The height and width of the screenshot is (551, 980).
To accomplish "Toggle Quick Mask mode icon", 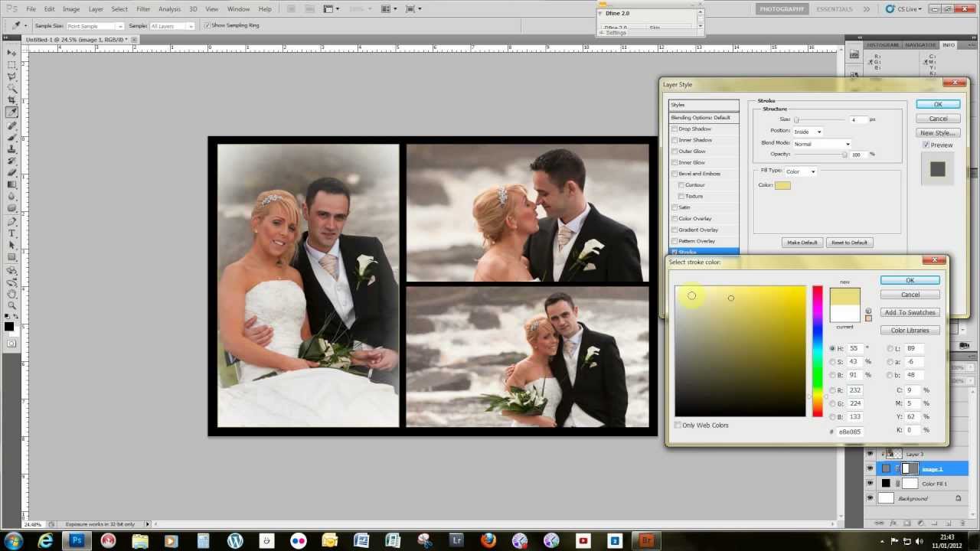I will point(11,344).
